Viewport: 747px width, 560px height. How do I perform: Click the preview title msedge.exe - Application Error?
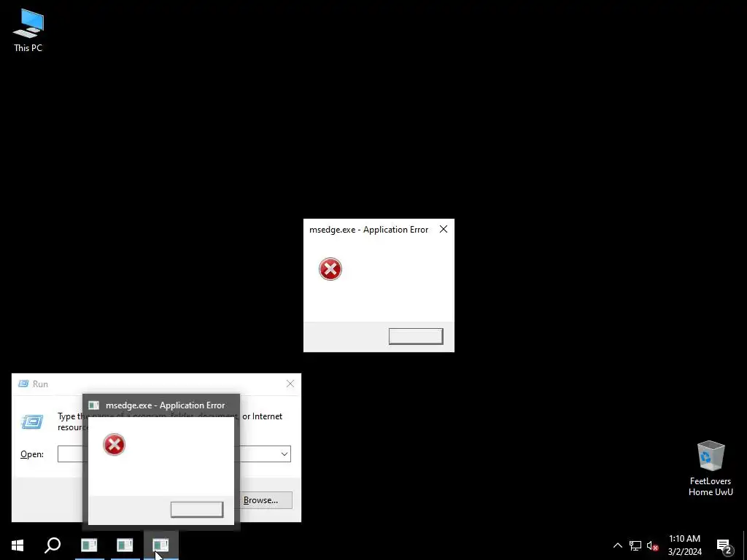tap(166, 405)
